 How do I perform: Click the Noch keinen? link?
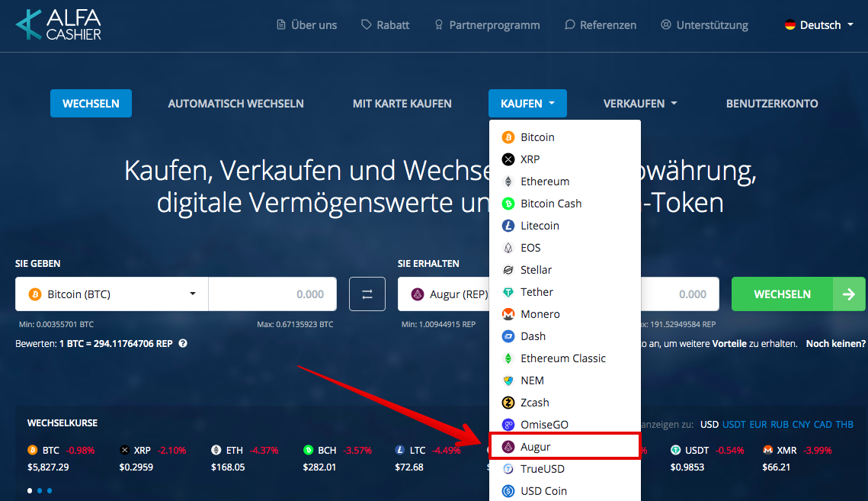coord(835,344)
